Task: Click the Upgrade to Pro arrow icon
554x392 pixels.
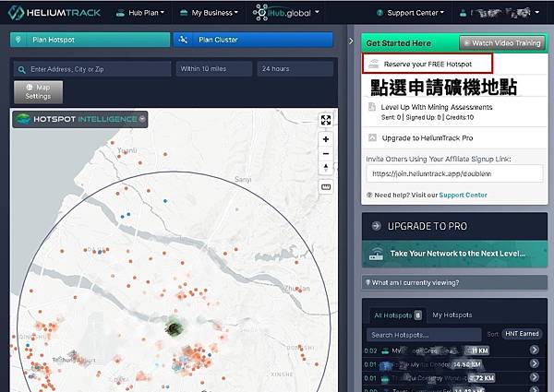Action: [x=374, y=226]
